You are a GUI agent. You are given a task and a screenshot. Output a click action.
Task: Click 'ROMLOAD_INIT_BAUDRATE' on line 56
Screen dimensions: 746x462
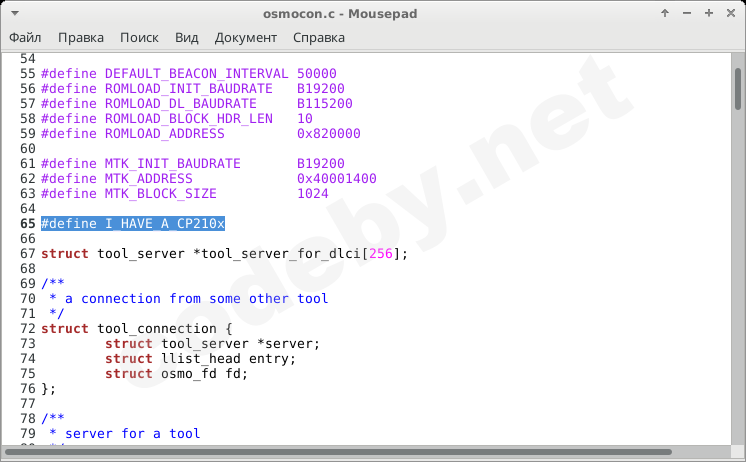(188, 88)
